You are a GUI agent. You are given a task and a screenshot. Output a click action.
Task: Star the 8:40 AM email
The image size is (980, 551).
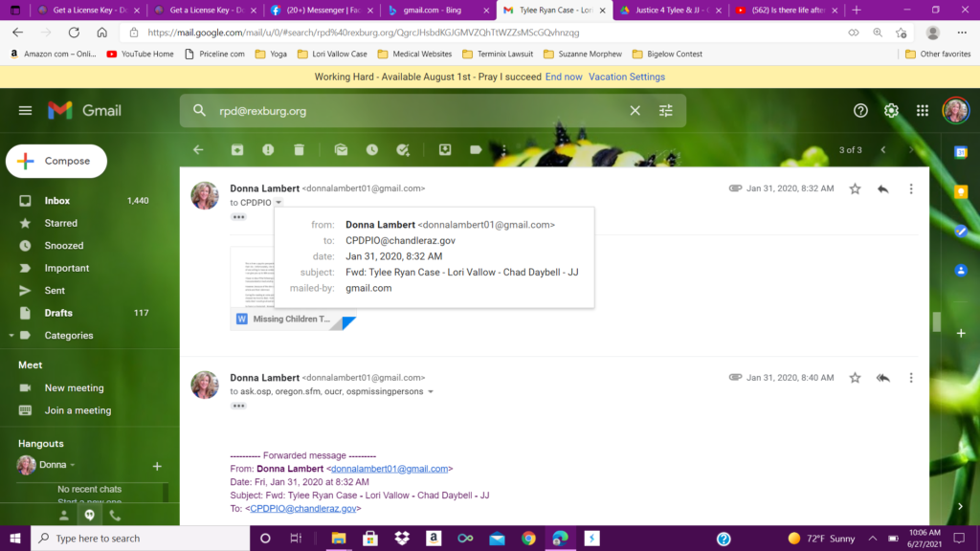coord(855,378)
